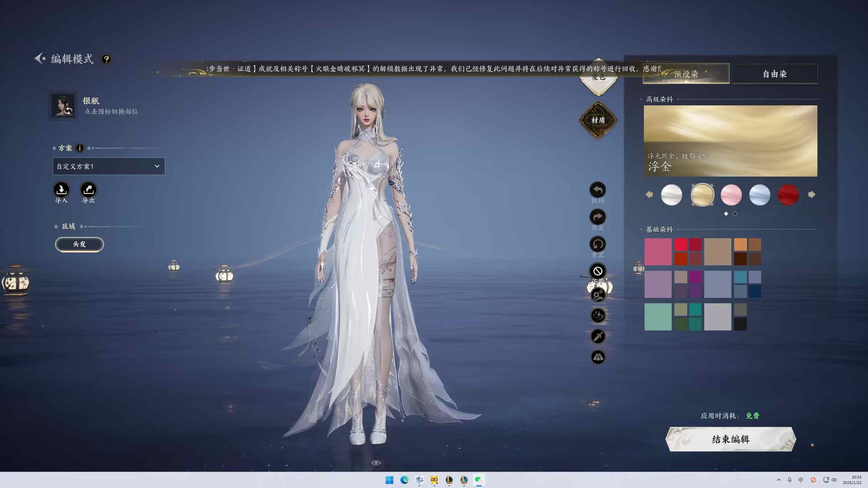Click the 导入 import icon

tap(61, 190)
